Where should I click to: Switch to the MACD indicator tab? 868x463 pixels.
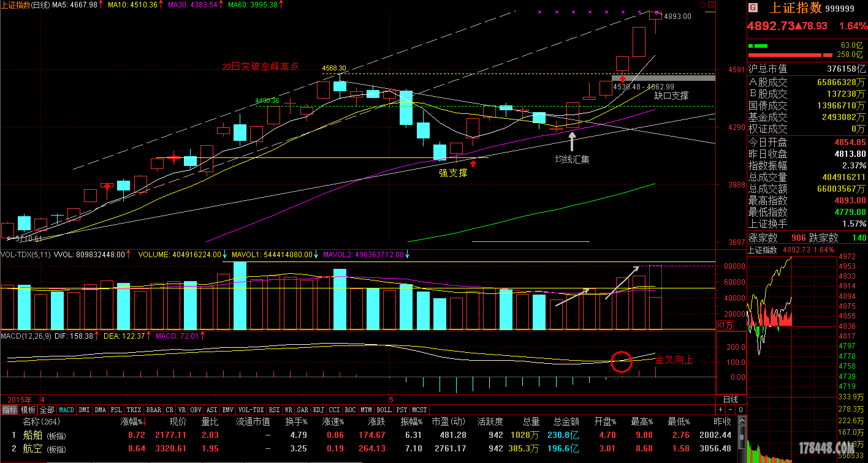[66, 410]
